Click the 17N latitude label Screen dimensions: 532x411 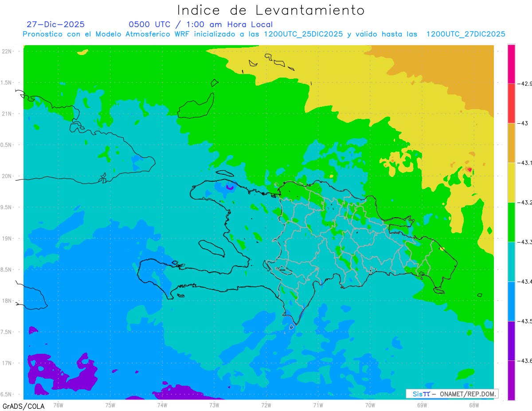click(7, 363)
